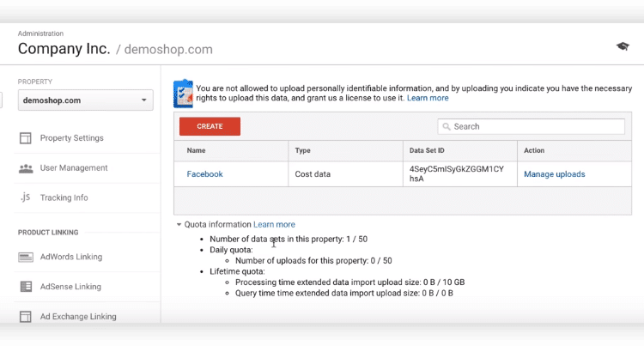
Task: Click the magnifier icon in Search
Action: click(447, 126)
